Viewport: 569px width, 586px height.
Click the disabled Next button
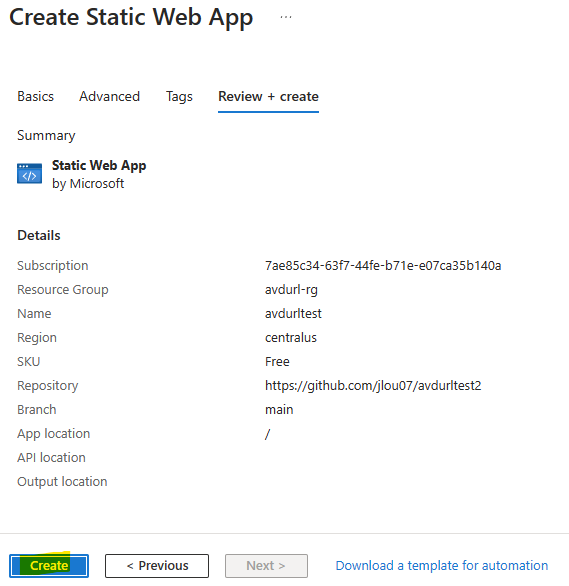pyautogui.click(x=266, y=566)
